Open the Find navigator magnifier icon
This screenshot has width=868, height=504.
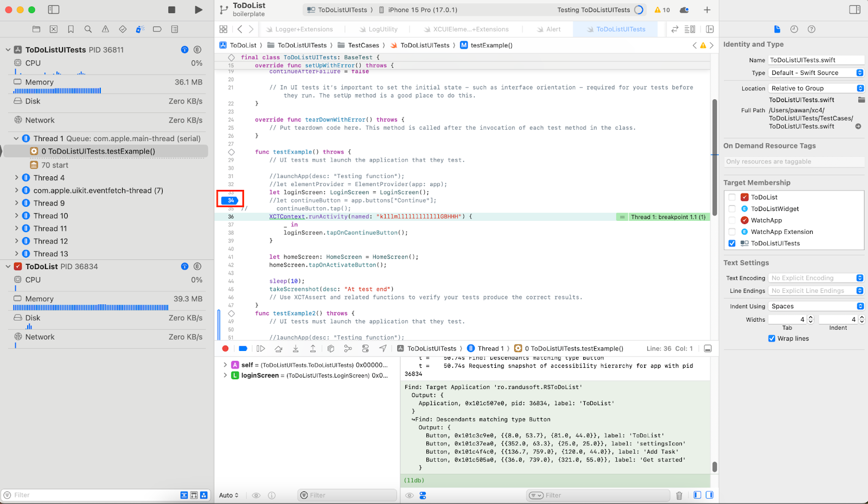click(88, 29)
